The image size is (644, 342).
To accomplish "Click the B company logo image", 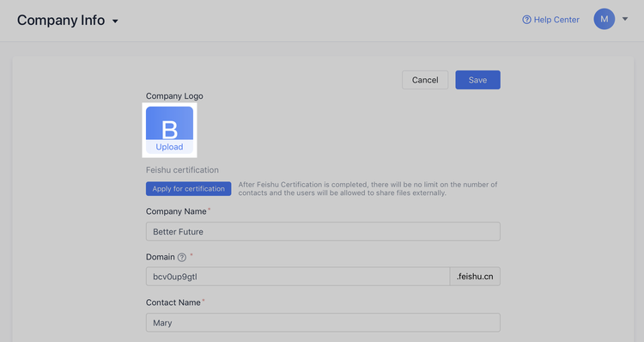I will [x=170, y=124].
